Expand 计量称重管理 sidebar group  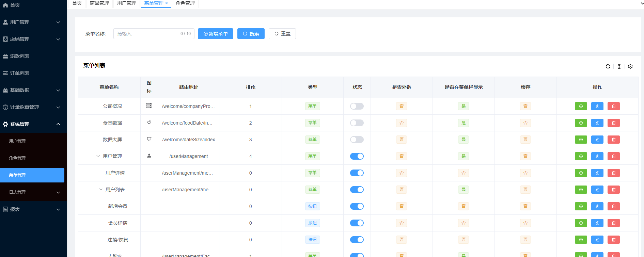click(33, 107)
